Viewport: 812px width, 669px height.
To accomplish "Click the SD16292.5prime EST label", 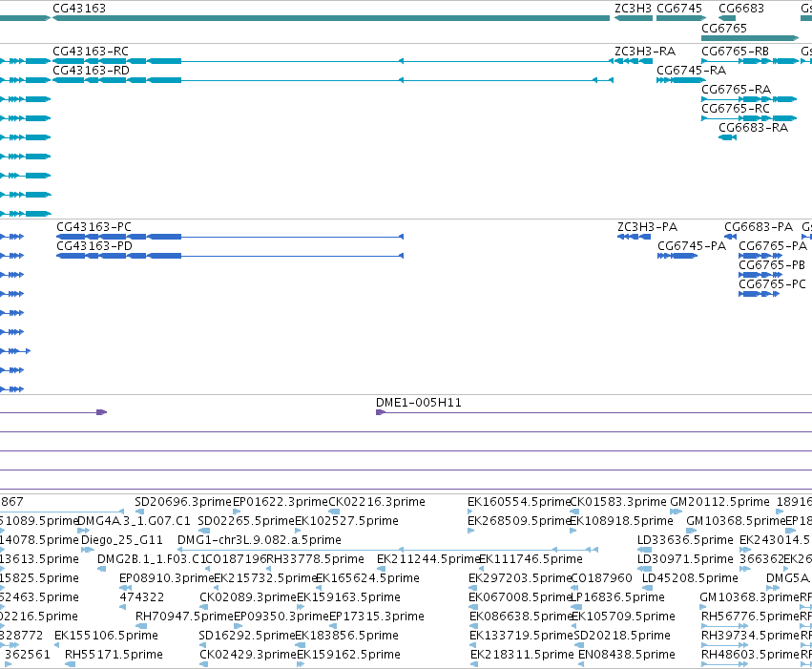I will 247,636.
